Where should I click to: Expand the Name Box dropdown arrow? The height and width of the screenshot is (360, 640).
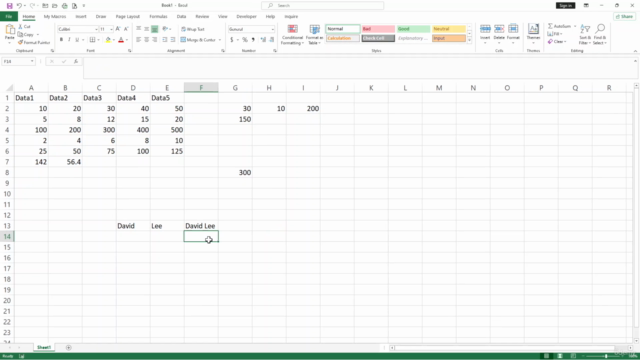pyautogui.click(x=32, y=61)
